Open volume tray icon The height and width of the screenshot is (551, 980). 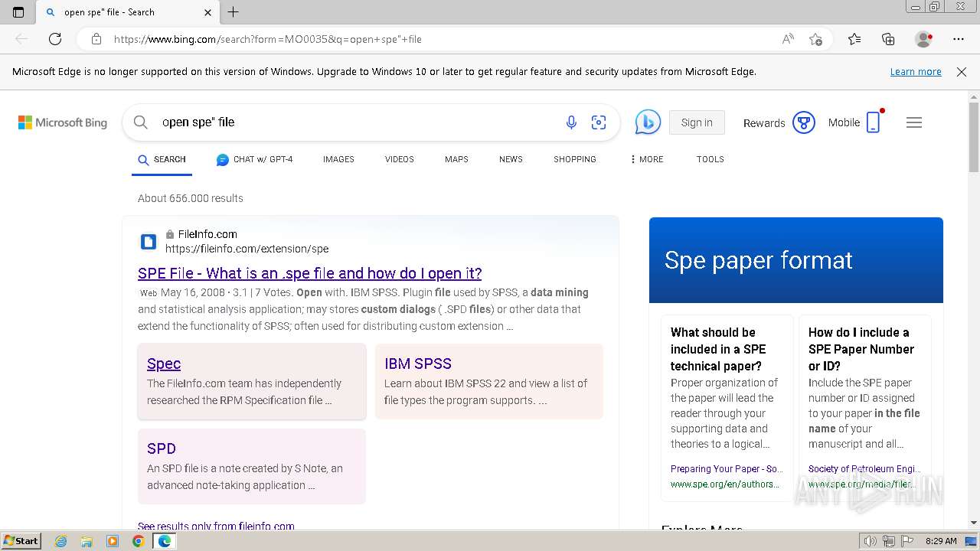click(x=871, y=541)
